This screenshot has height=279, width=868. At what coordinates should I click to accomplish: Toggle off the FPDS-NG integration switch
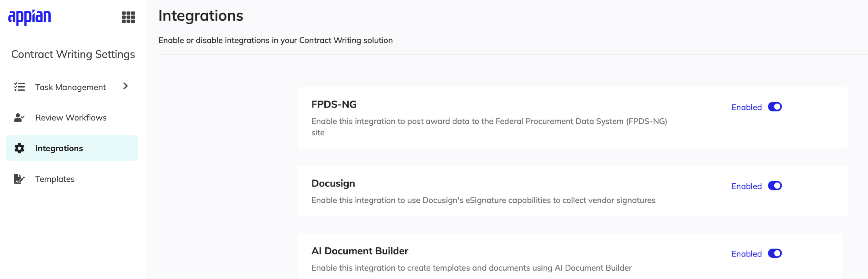pyautogui.click(x=775, y=107)
